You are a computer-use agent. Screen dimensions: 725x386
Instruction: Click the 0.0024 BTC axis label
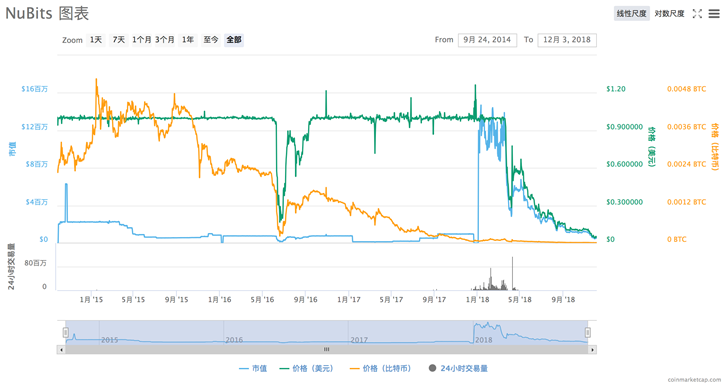[x=687, y=164]
